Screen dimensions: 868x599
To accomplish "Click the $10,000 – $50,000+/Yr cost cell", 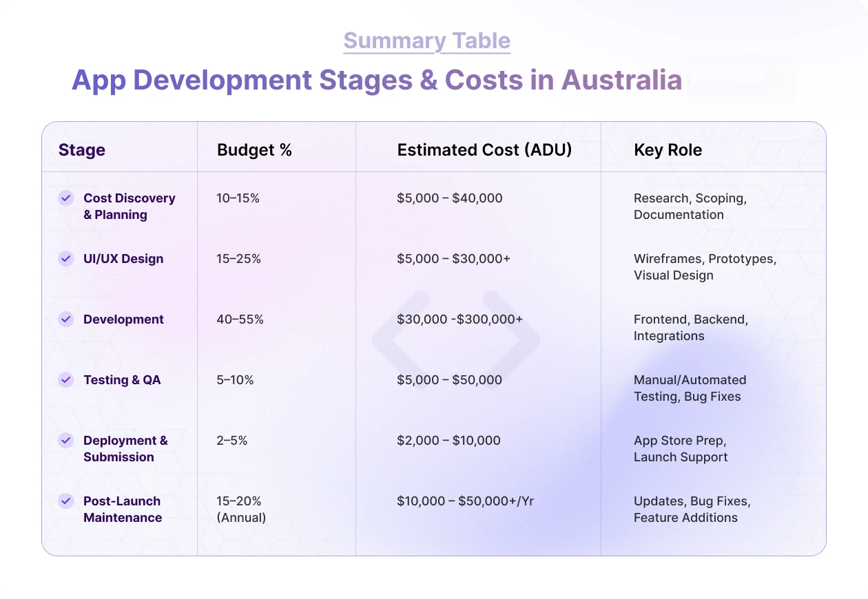I will [x=466, y=501].
